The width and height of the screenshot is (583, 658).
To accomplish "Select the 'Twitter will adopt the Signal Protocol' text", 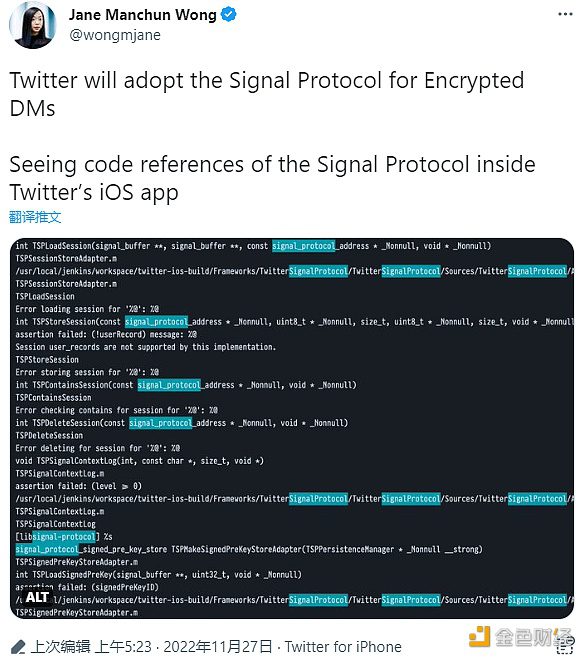I will [267, 94].
